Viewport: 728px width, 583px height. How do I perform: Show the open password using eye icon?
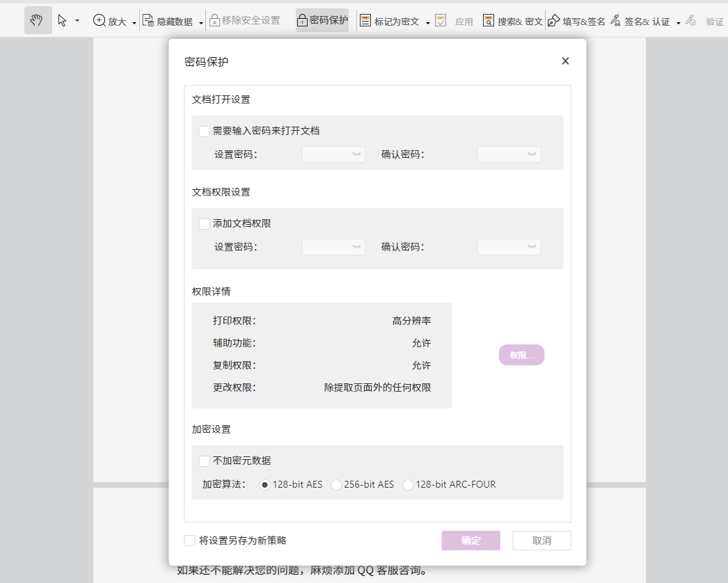357,154
